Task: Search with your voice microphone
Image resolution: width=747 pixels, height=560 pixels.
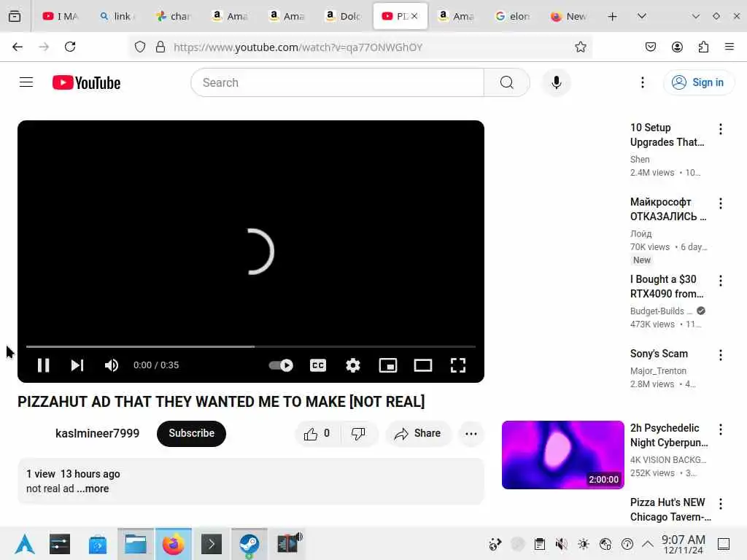Action: [x=556, y=82]
